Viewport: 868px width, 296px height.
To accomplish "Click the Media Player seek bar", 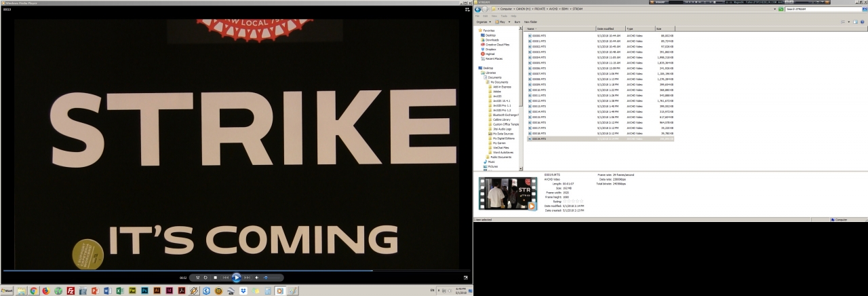I will (x=203, y=270).
